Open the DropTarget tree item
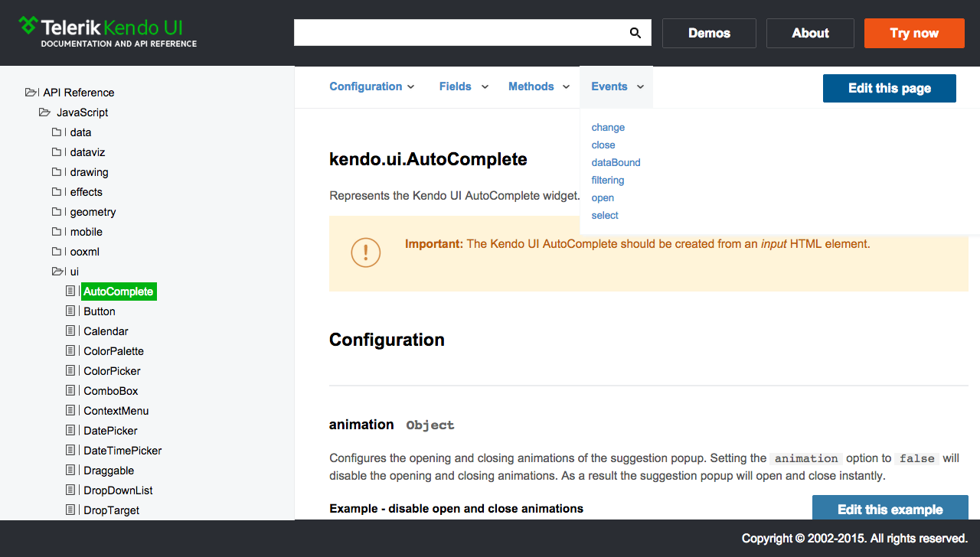The image size is (980, 557). click(111, 510)
